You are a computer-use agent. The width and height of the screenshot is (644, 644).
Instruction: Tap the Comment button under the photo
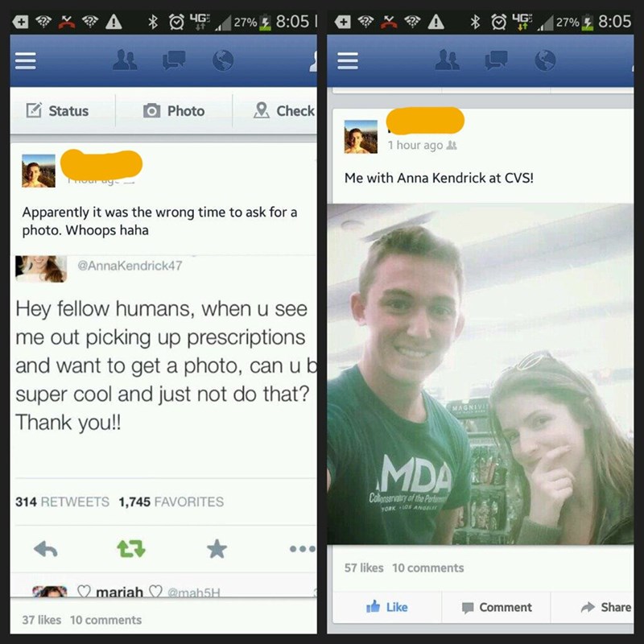coord(497,607)
